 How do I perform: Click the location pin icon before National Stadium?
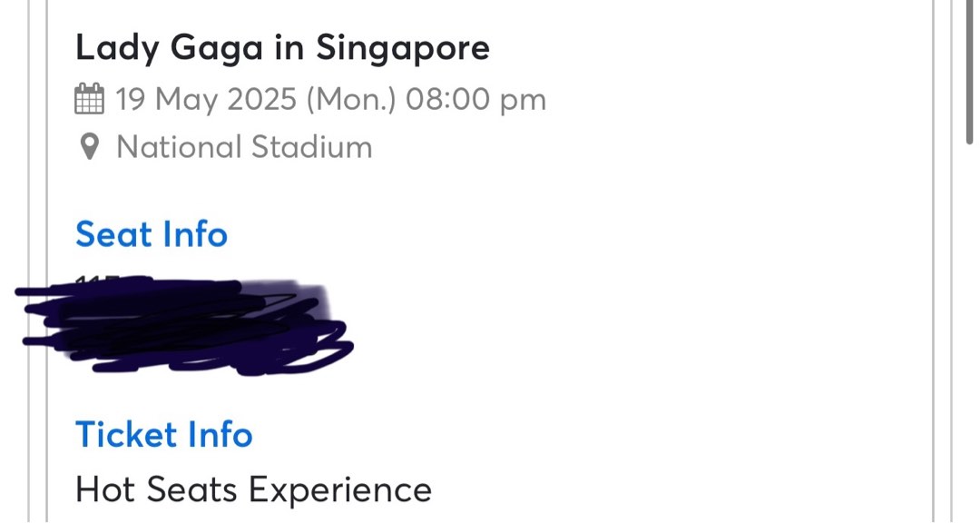click(x=88, y=146)
